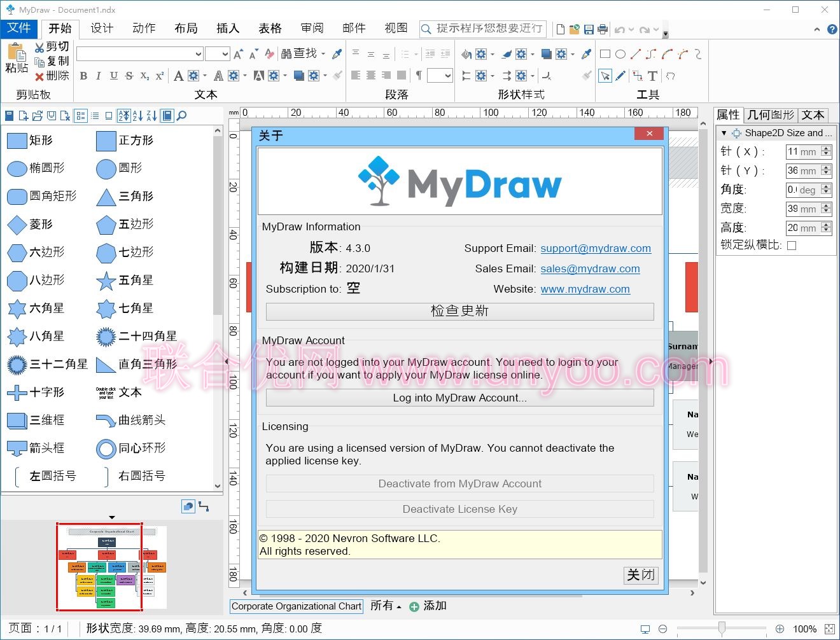Click the search box 提示程序您想要进行

483,29
